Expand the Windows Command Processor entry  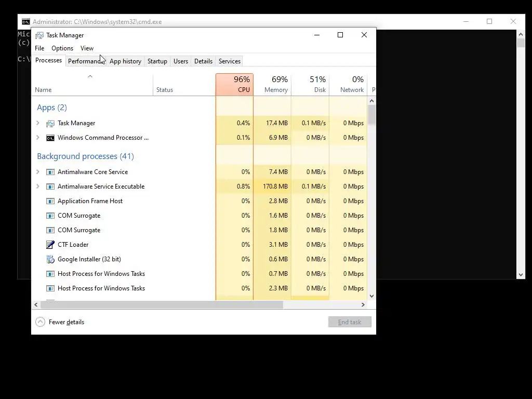(x=37, y=137)
